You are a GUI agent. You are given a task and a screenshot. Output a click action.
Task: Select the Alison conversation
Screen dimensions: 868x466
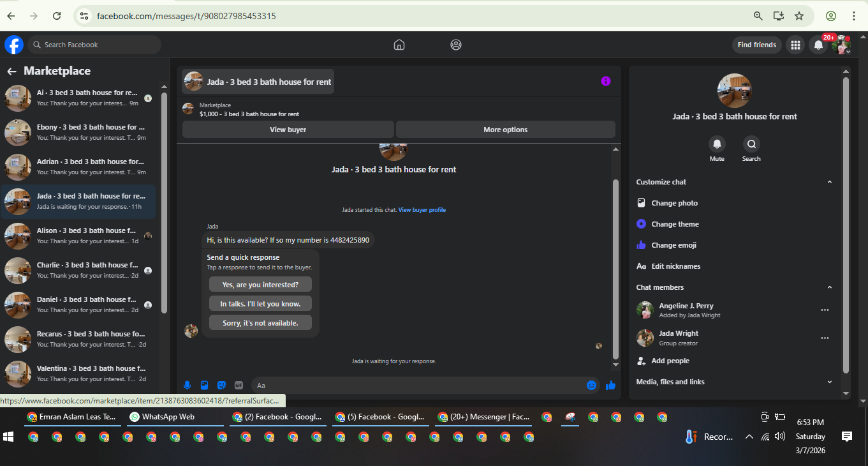[79, 236]
